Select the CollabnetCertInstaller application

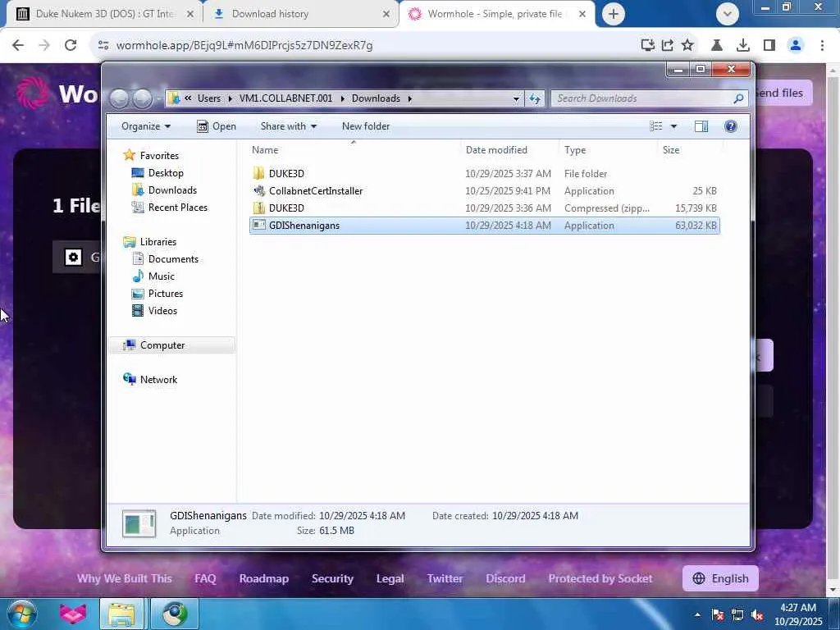[x=484, y=190]
